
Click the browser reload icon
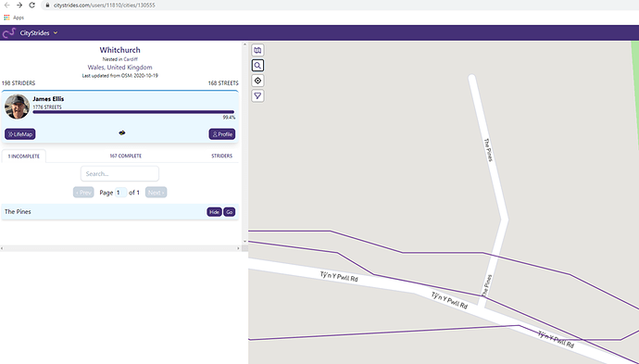[x=31, y=6]
